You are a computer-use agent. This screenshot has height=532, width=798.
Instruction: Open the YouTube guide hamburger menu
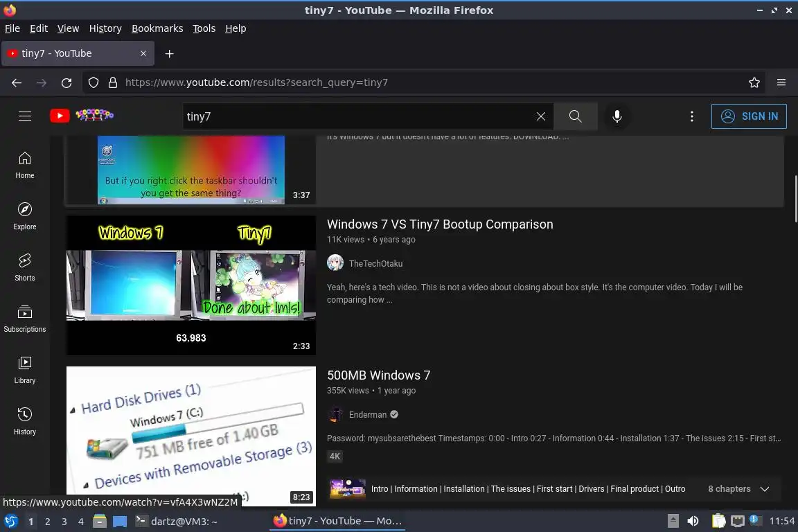point(25,116)
